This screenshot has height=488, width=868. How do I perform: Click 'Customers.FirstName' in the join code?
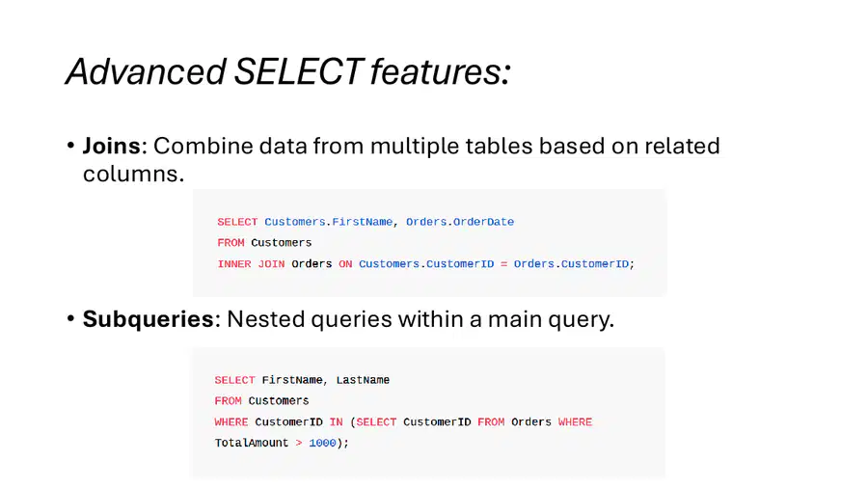pyautogui.click(x=328, y=222)
